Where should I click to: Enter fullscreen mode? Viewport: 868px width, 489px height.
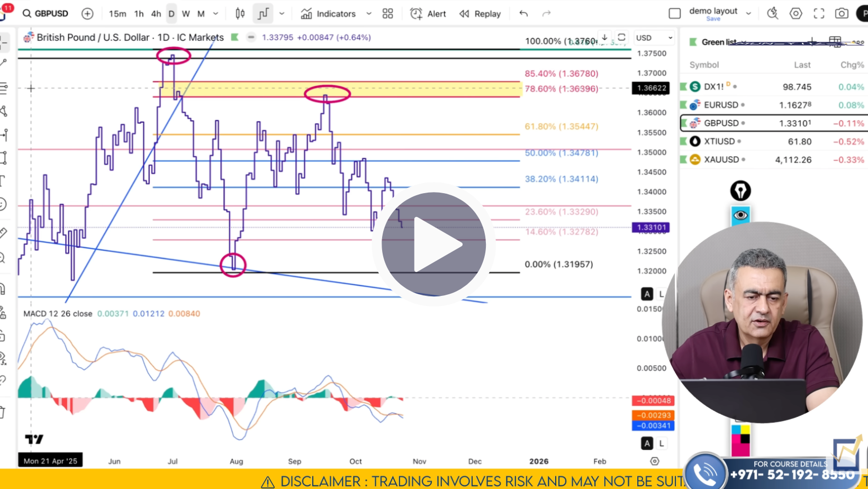819,14
